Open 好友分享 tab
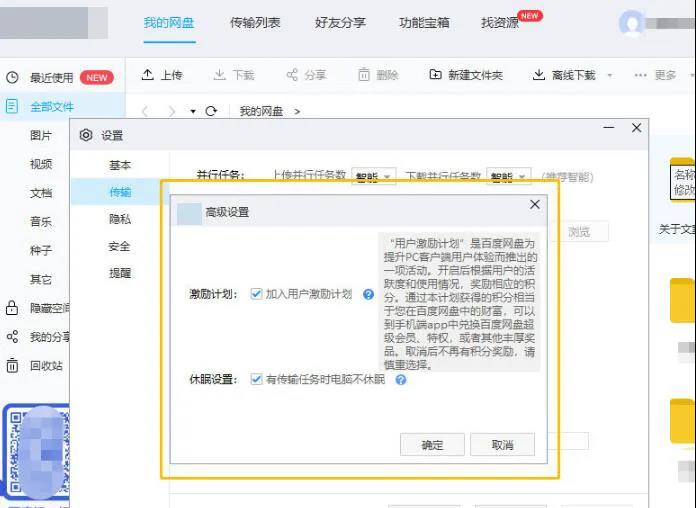The width and height of the screenshot is (696, 508). pos(340,23)
